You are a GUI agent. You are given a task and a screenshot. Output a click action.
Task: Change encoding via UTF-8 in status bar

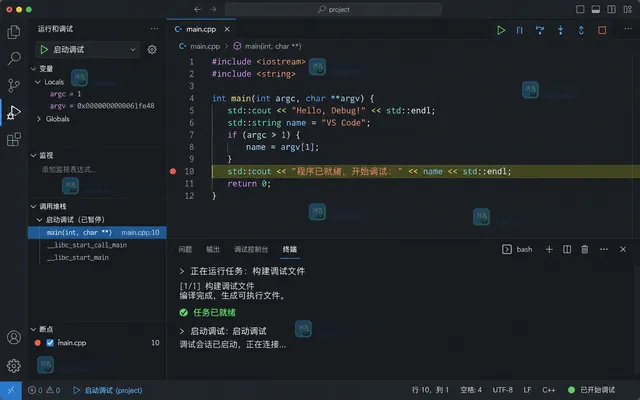502,390
